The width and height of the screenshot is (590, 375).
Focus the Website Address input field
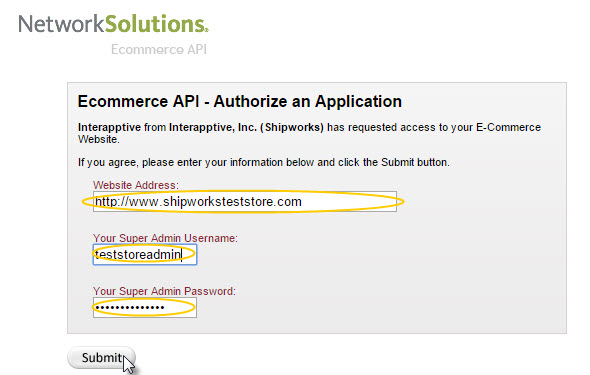[245, 202]
